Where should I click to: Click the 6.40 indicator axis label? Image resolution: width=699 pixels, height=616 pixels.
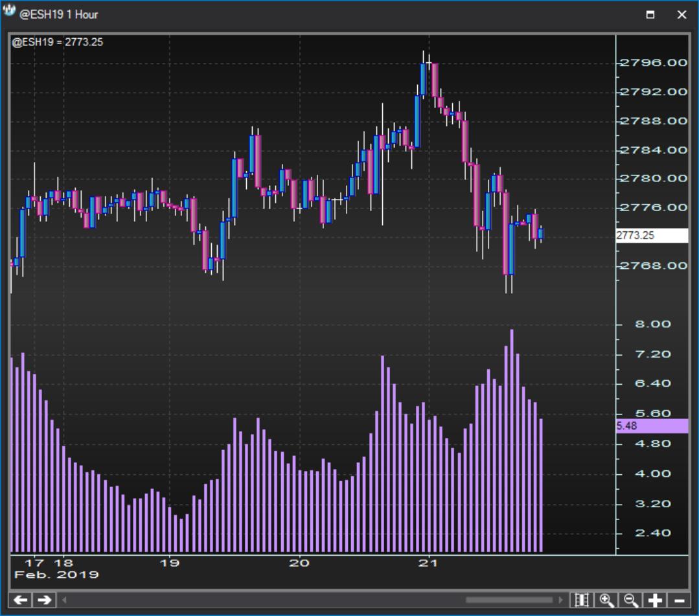tap(652, 383)
